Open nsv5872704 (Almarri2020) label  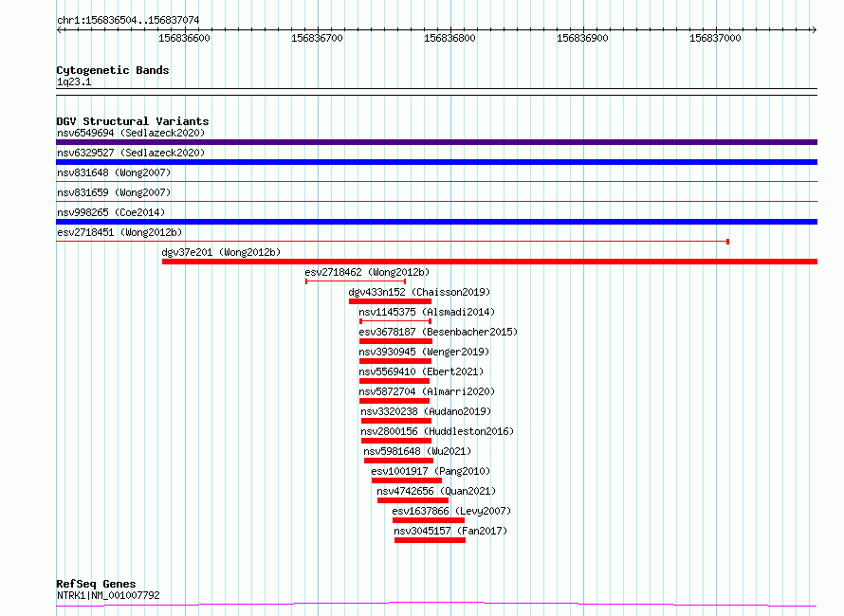coord(427,391)
